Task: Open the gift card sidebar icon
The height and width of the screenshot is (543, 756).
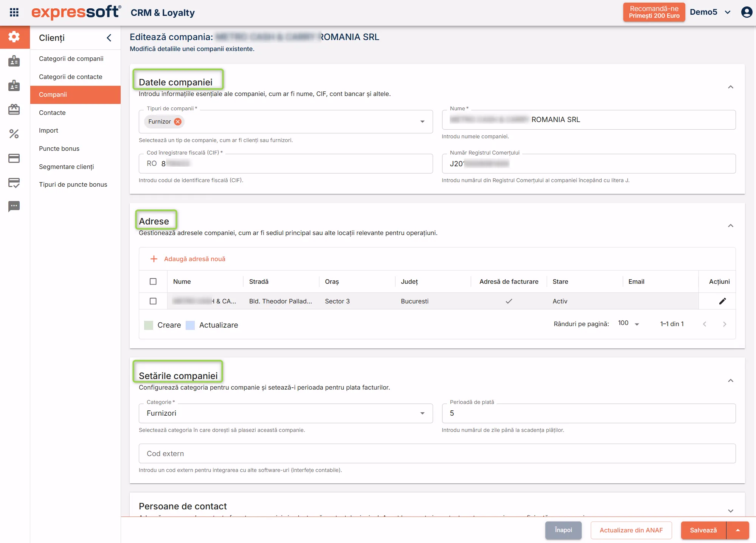Action: [14, 110]
